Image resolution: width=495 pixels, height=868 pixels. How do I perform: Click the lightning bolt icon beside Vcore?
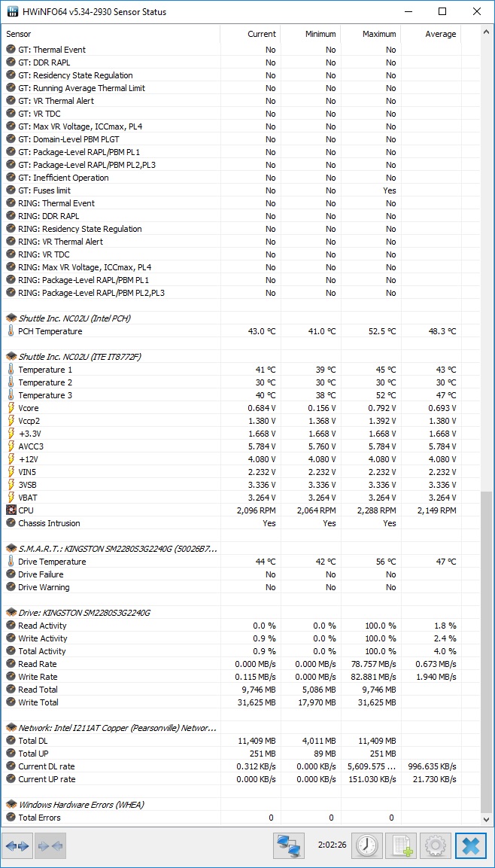pyautogui.click(x=11, y=408)
